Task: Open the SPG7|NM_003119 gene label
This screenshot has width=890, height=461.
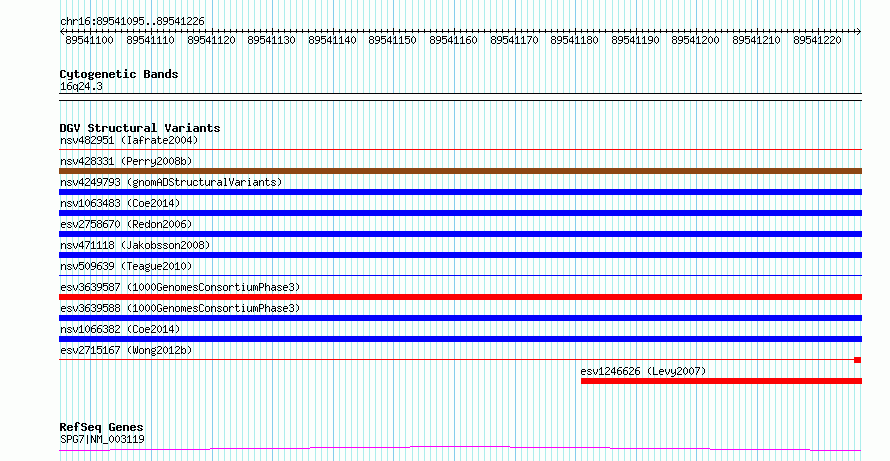Action: (x=102, y=439)
